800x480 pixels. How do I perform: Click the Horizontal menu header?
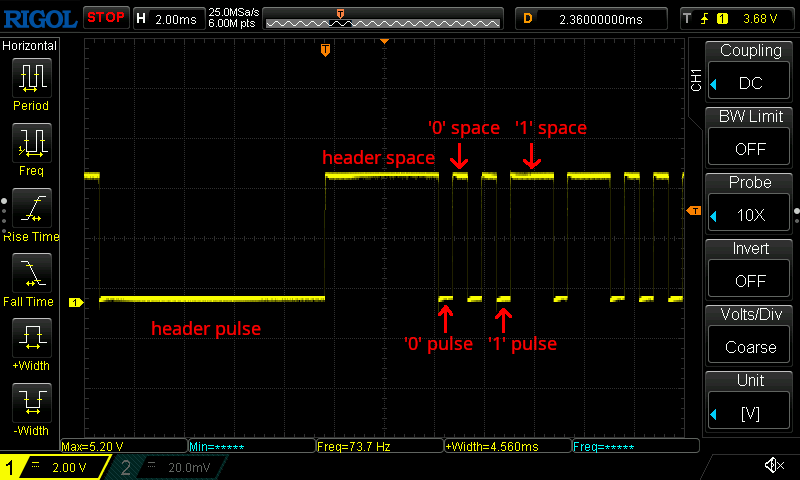[30, 46]
